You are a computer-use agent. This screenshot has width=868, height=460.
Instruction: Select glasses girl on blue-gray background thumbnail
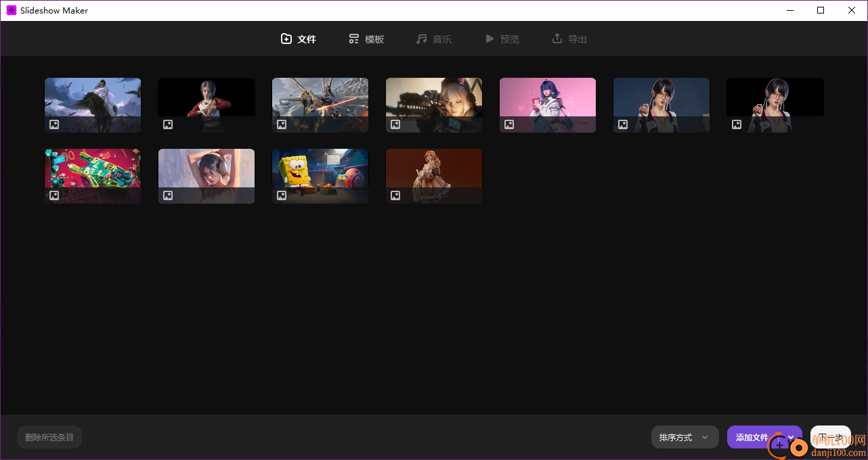coord(661,105)
